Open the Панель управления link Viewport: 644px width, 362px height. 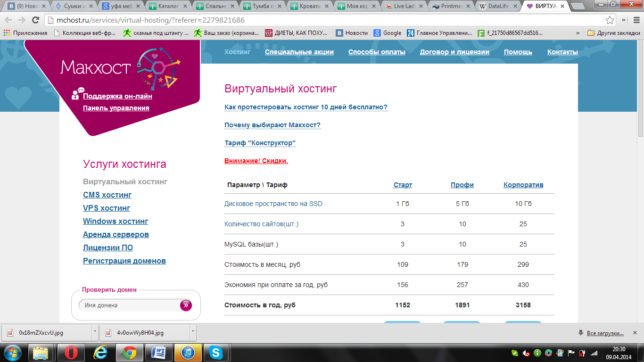pos(116,108)
